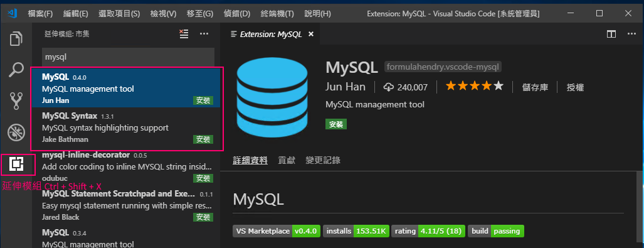The image size is (644, 248).
Task: Open the Debug view icon
Action: pos(16,132)
